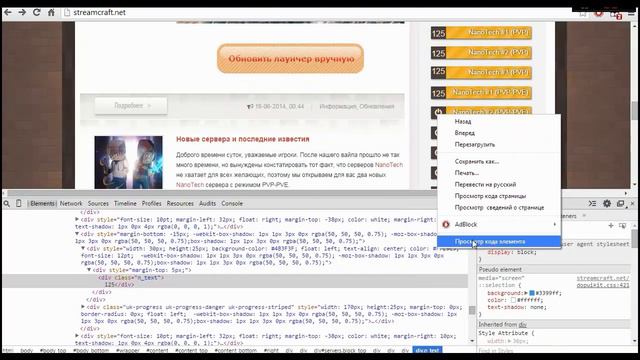Switch to the Audits tab

point(207,203)
